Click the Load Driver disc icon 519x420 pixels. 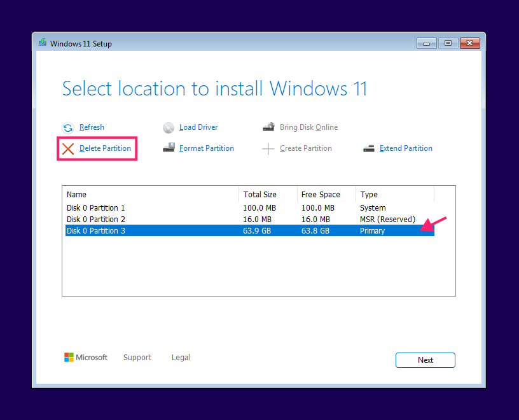point(169,127)
